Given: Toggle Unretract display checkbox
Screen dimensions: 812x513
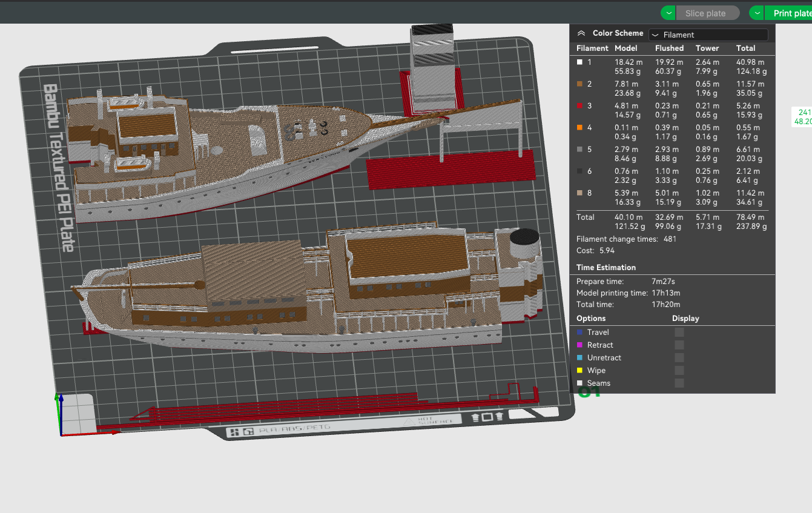Looking at the screenshot, I should [679, 357].
